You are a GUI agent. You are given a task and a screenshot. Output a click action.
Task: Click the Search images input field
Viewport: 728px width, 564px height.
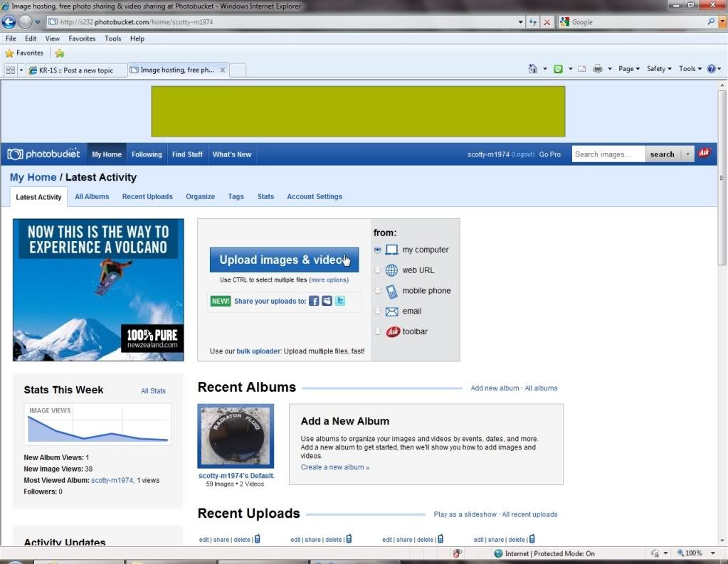[x=608, y=154]
